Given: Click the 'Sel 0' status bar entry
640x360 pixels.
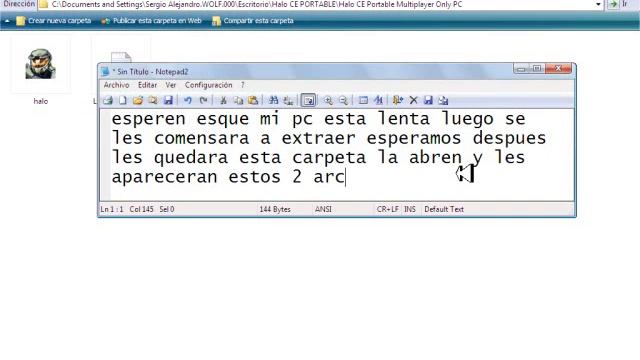Looking at the screenshot, I should [167, 209].
